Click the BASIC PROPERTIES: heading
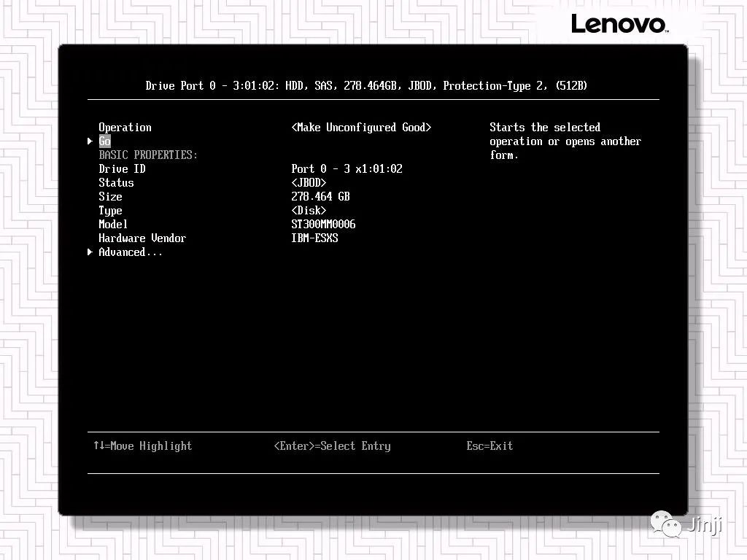This screenshot has height=560, width=747. [x=147, y=155]
